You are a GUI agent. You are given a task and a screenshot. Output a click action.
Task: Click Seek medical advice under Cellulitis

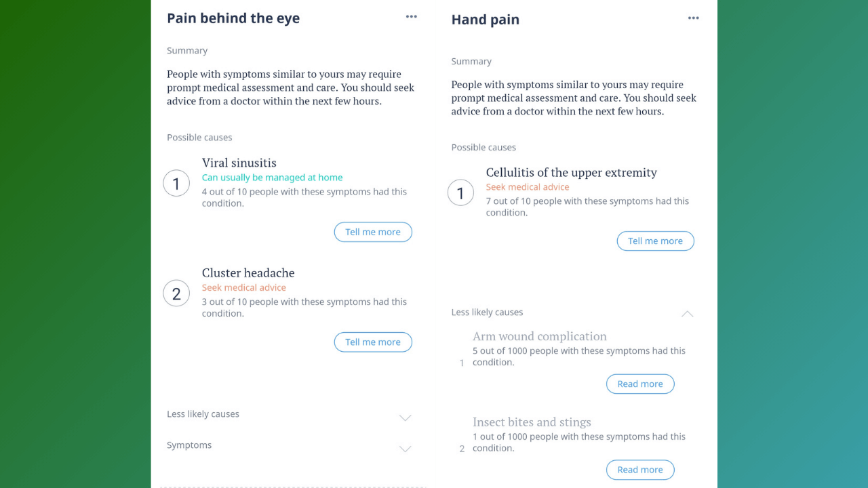point(528,186)
